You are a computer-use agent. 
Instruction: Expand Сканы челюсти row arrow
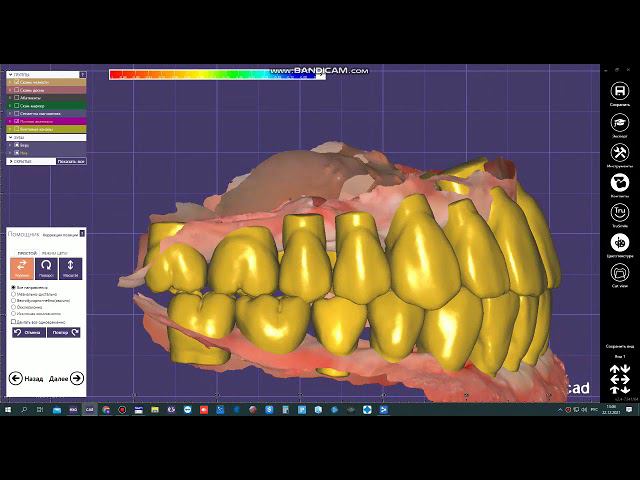(10, 82)
